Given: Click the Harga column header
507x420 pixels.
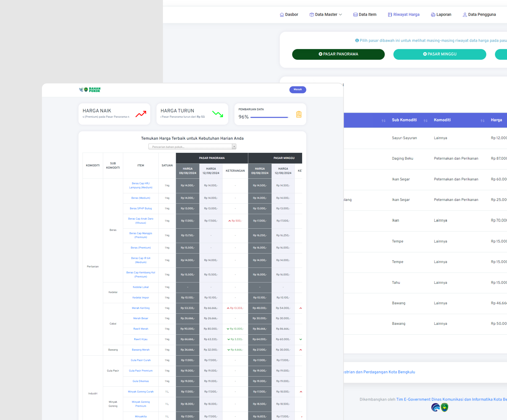Looking at the screenshot, I should [x=496, y=120].
